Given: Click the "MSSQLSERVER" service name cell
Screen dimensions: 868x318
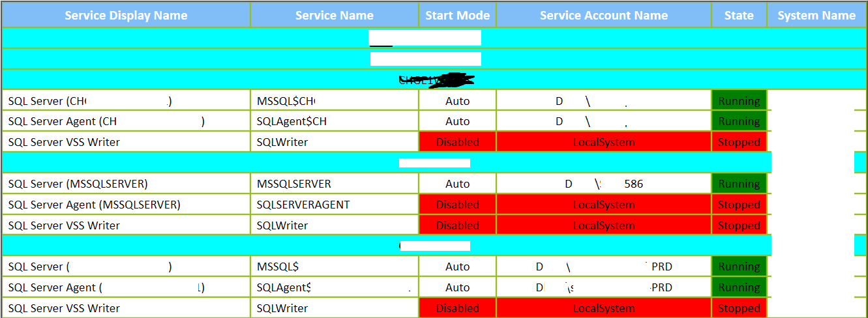Looking at the screenshot, I should pyautogui.click(x=335, y=184).
